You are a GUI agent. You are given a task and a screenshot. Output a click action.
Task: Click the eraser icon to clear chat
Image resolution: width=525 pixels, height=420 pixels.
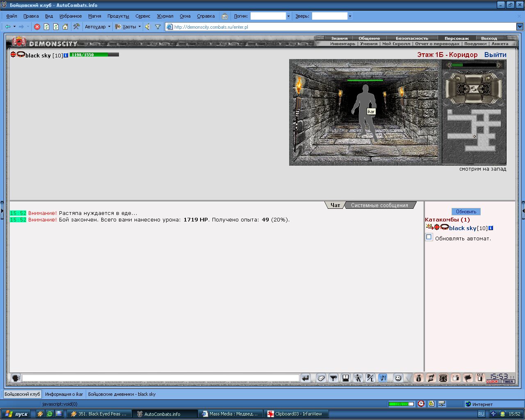[x=321, y=378]
